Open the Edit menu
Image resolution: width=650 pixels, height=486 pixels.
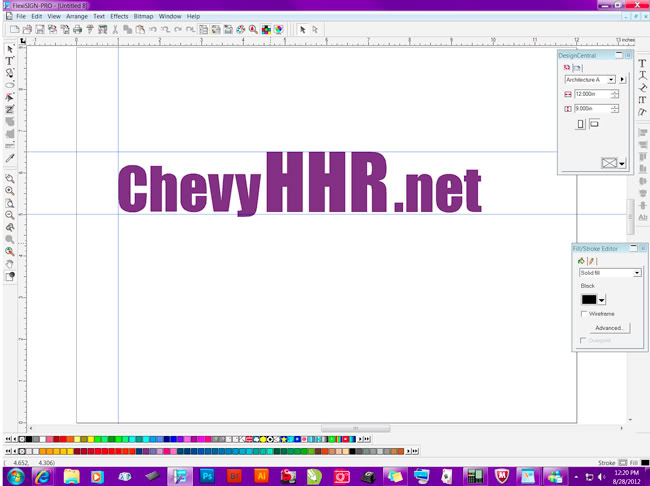coord(37,16)
